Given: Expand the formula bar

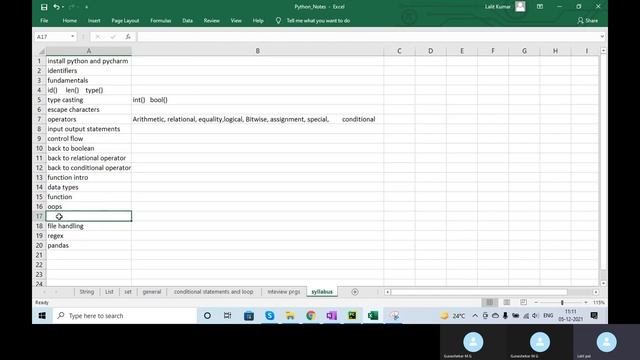Looking at the screenshot, I should (x=602, y=37).
